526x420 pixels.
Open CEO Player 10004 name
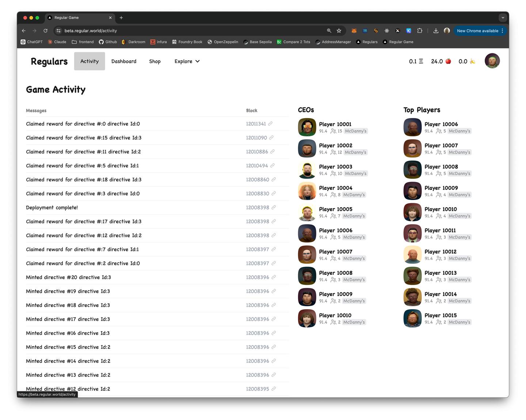point(336,188)
